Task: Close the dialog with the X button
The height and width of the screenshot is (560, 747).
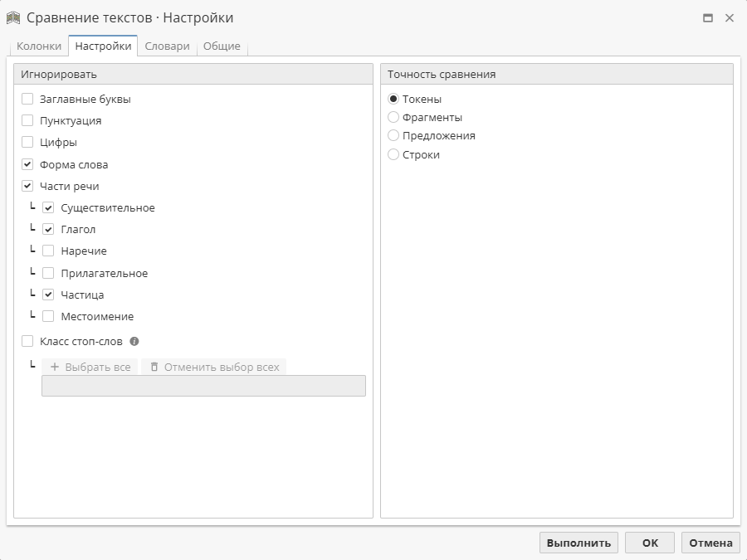Action: (x=730, y=18)
